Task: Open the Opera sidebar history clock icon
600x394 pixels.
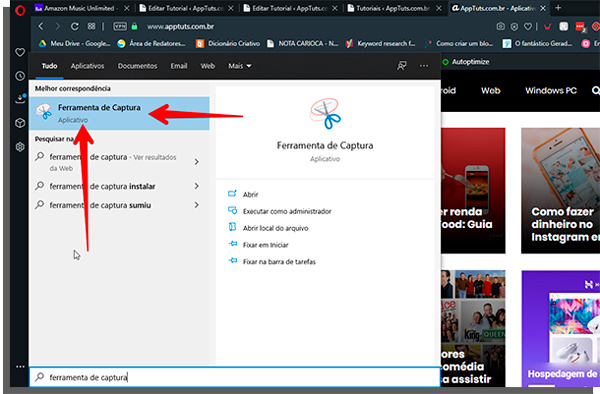Action: click(x=20, y=76)
